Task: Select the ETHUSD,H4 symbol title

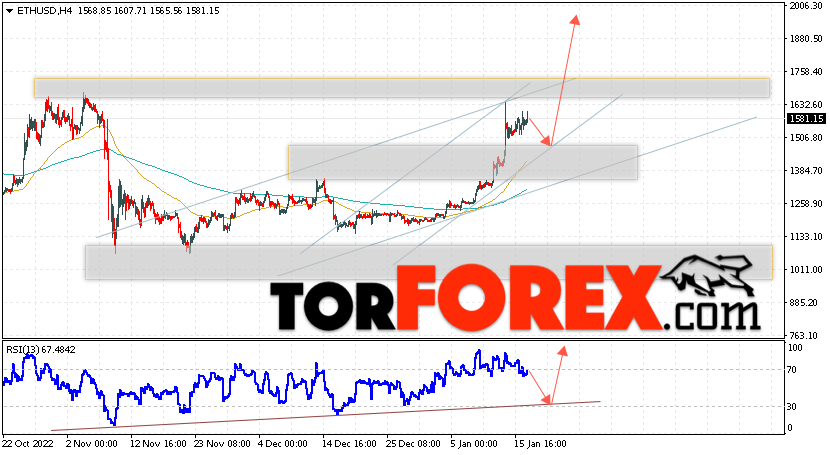Action: (x=45, y=11)
